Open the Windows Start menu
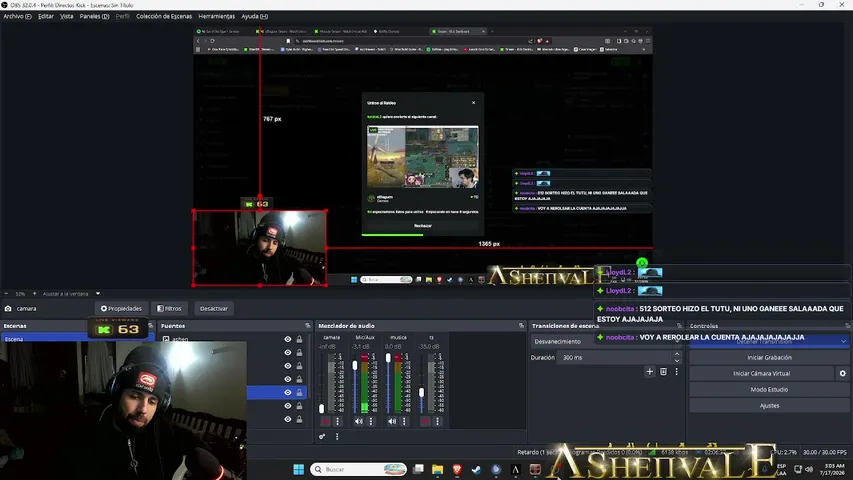853x480 pixels. coord(299,469)
